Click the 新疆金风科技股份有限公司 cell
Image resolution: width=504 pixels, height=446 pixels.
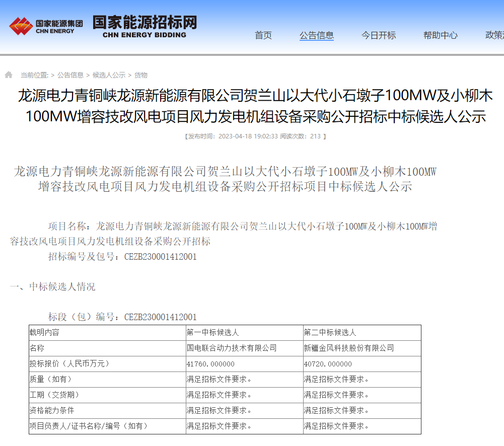pyautogui.click(x=362, y=348)
